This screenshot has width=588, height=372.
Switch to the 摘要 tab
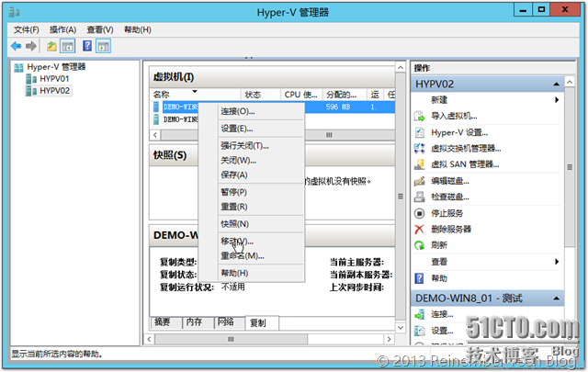click(165, 321)
